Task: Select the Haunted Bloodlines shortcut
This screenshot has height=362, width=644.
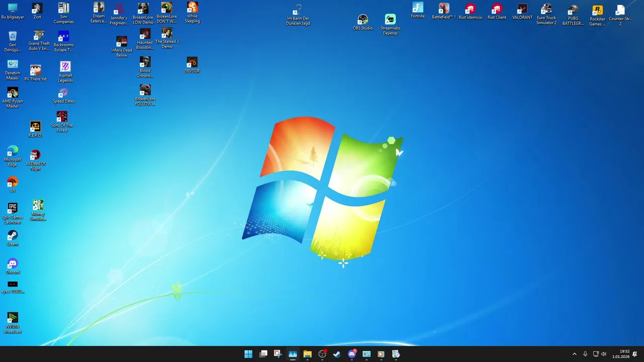Action: point(145,39)
